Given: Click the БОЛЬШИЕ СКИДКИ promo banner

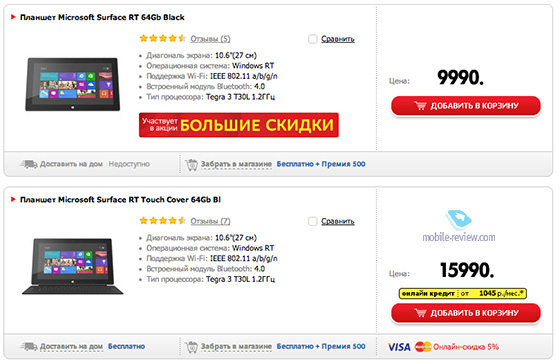Looking at the screenshot, I should [239, 125].
